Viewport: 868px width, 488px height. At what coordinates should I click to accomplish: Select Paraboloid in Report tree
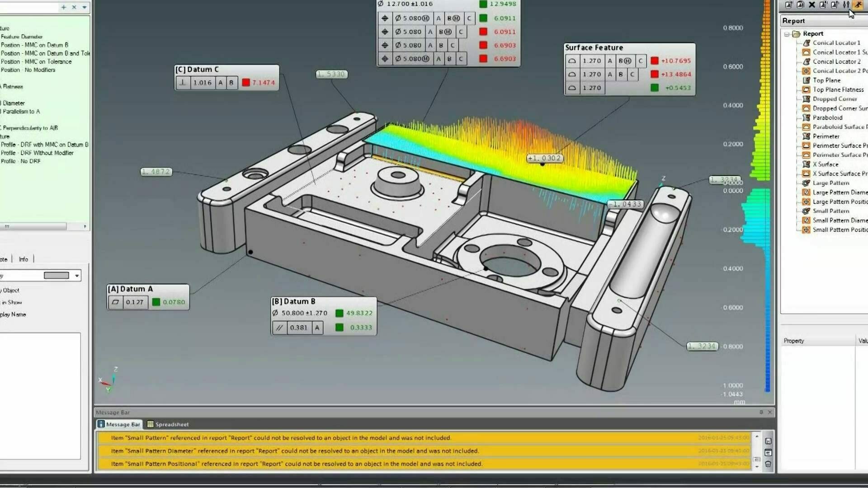827,117
